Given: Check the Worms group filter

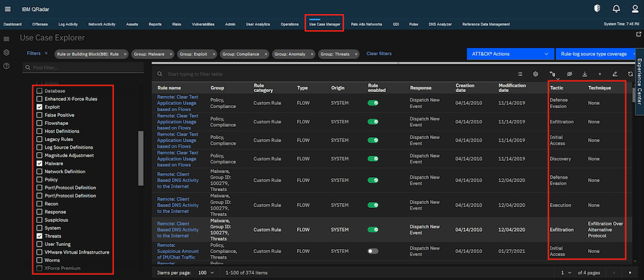Looking at the screenshot, I should [x=39, y=260].
